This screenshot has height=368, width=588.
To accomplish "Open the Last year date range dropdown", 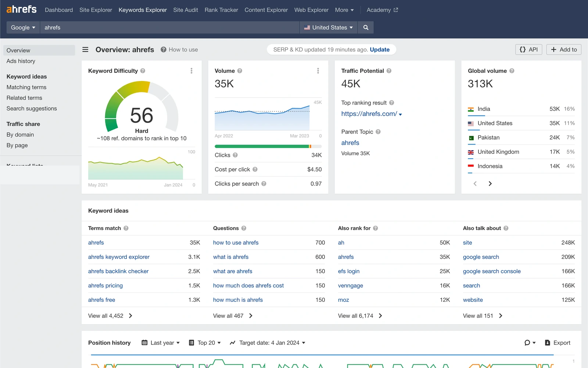I will coord(161,343).
